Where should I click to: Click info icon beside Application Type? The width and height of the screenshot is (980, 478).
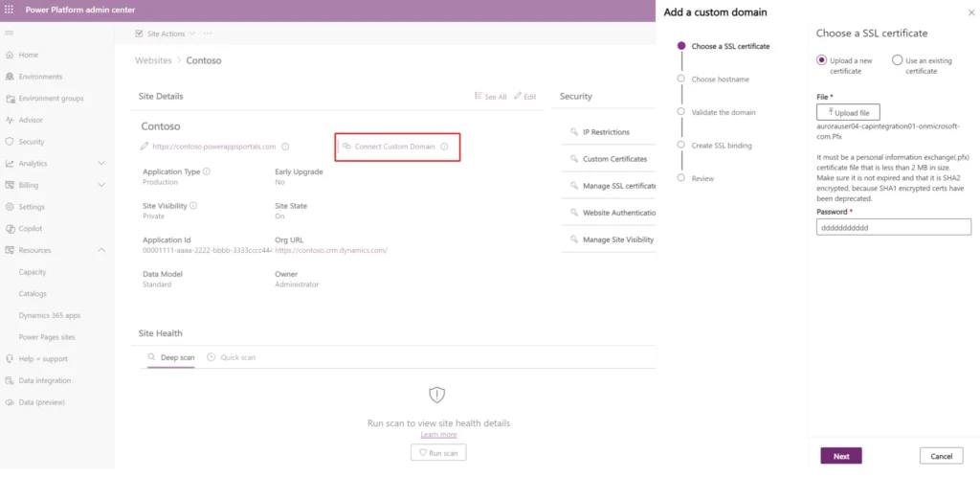click(207, 171)
